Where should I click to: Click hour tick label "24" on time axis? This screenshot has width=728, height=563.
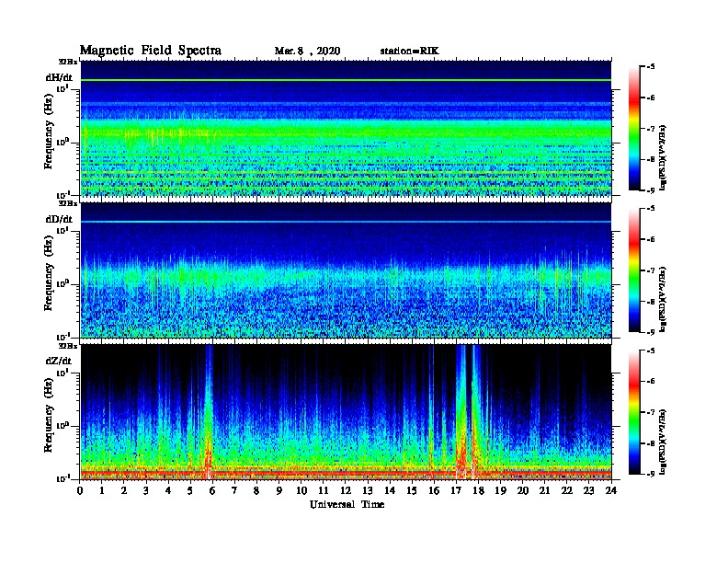(611, 490)
